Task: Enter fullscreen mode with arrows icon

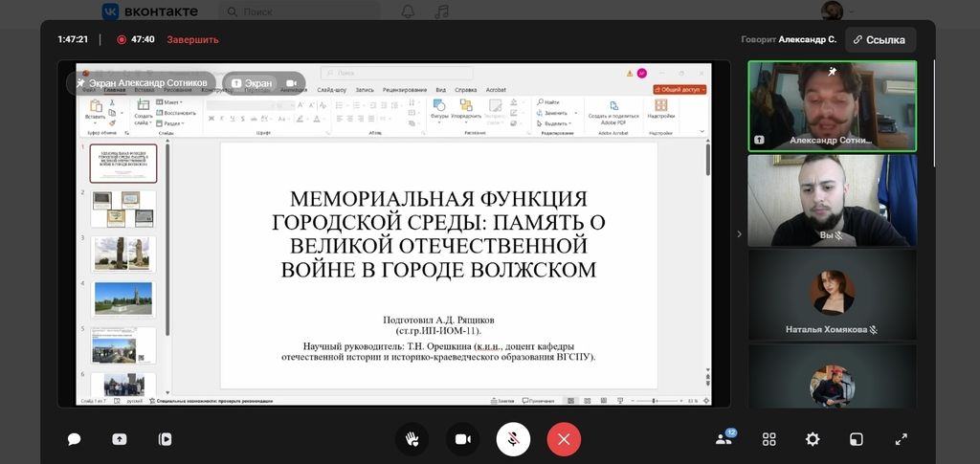Action: coord(901,439)
